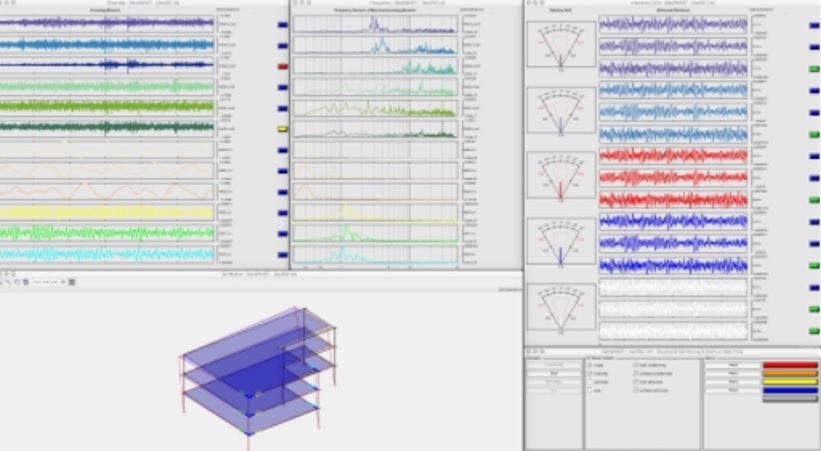Screen dimensions: 821x451
Task: Click the yellow alarm level color bar
Action: tap(789, 382)
